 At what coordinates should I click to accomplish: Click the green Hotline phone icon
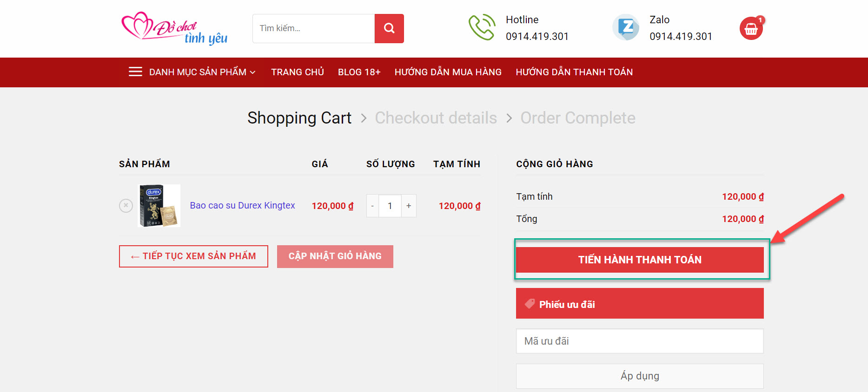(x=482, y=27)
